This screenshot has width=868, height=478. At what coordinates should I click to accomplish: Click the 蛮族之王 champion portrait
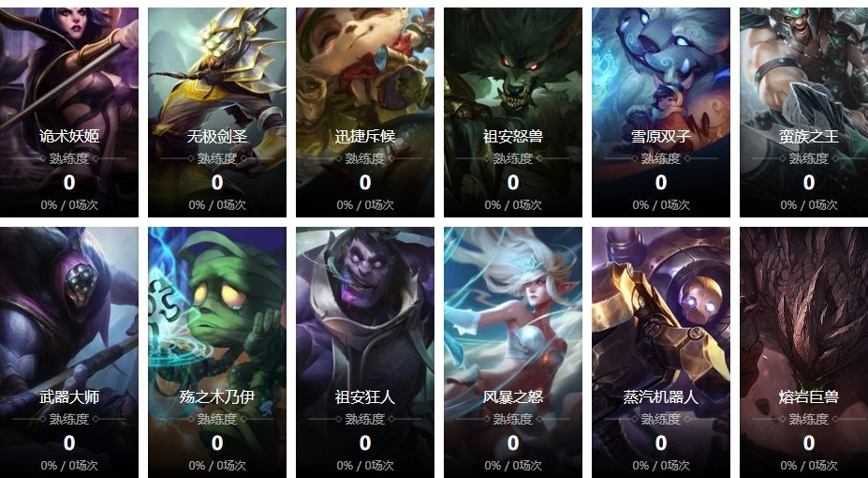pyautogui.click(x=803, y=112)
